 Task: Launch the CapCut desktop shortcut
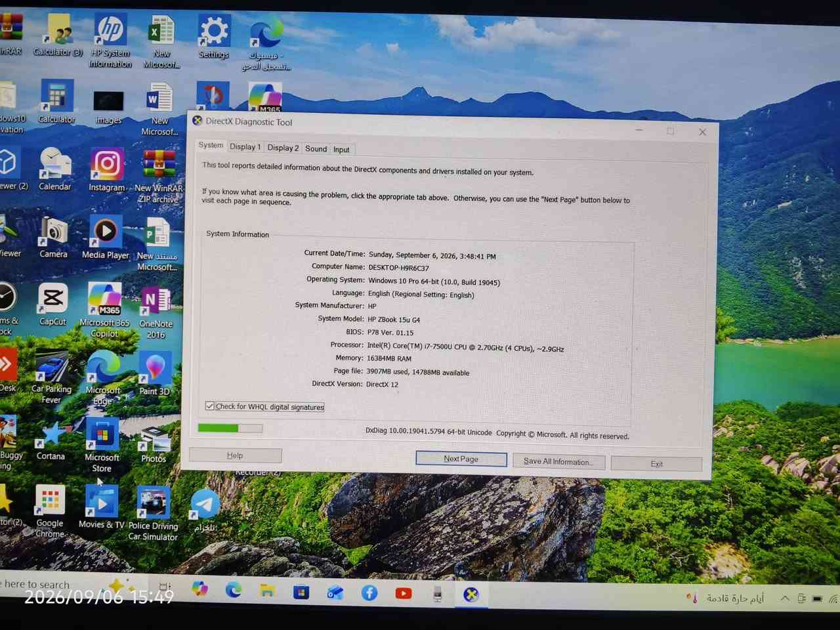click(52, 304)
